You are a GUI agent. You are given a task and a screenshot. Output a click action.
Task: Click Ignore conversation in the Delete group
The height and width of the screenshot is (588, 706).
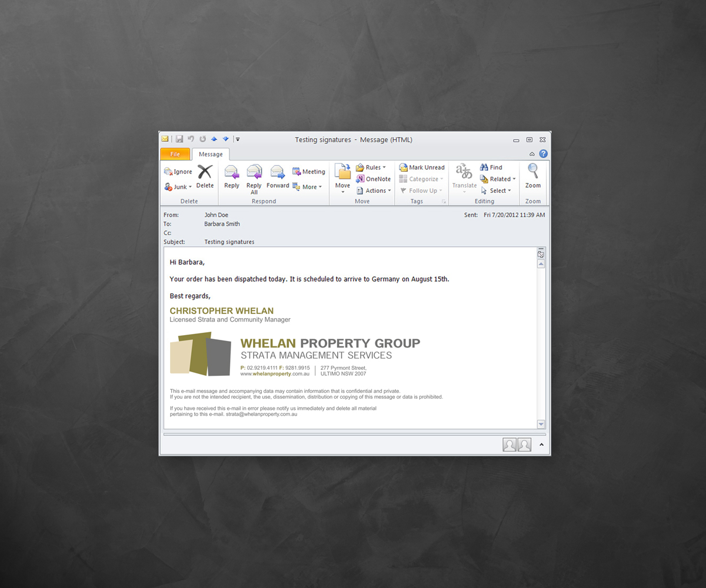click(178, 172)
